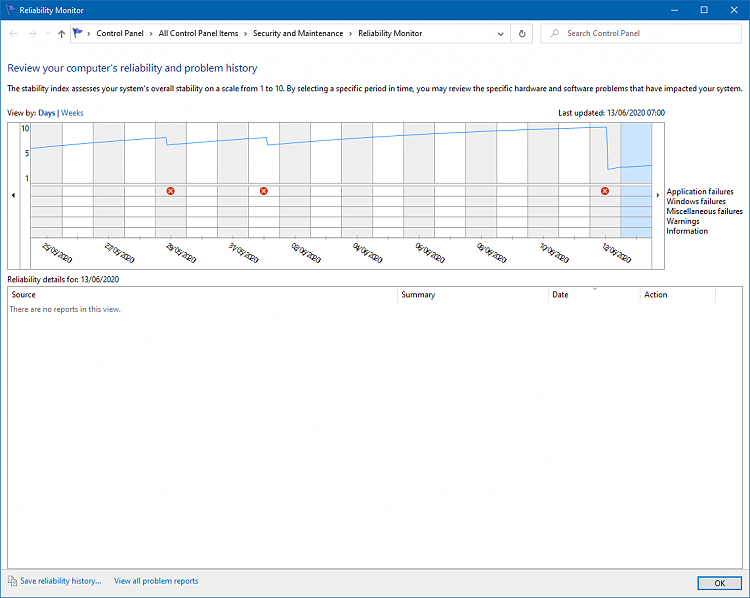Open the recent locations dropdown arrow
Image resolution: width=750 pixels, height=598 pixels.
pos(48,33)
